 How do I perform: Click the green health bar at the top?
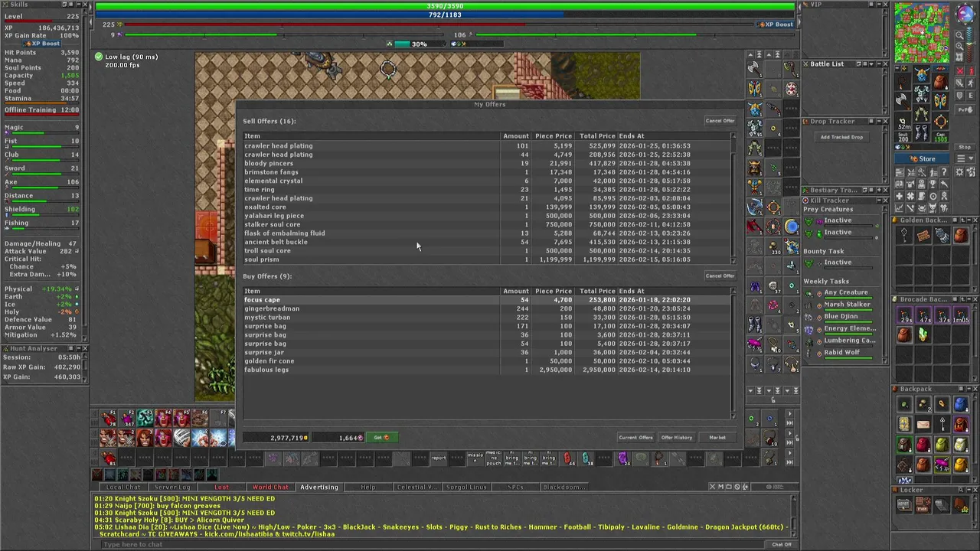click(x=445, y=6)
